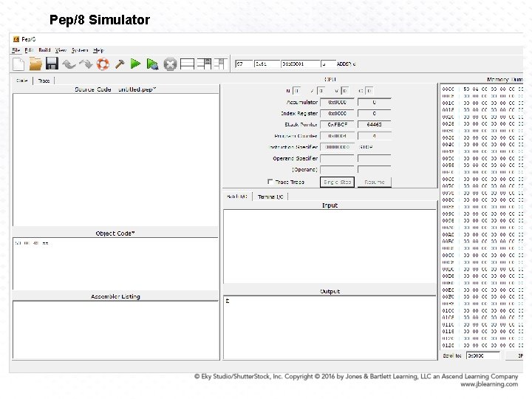Enable the Trace Traps checkbox

point(270,182)
